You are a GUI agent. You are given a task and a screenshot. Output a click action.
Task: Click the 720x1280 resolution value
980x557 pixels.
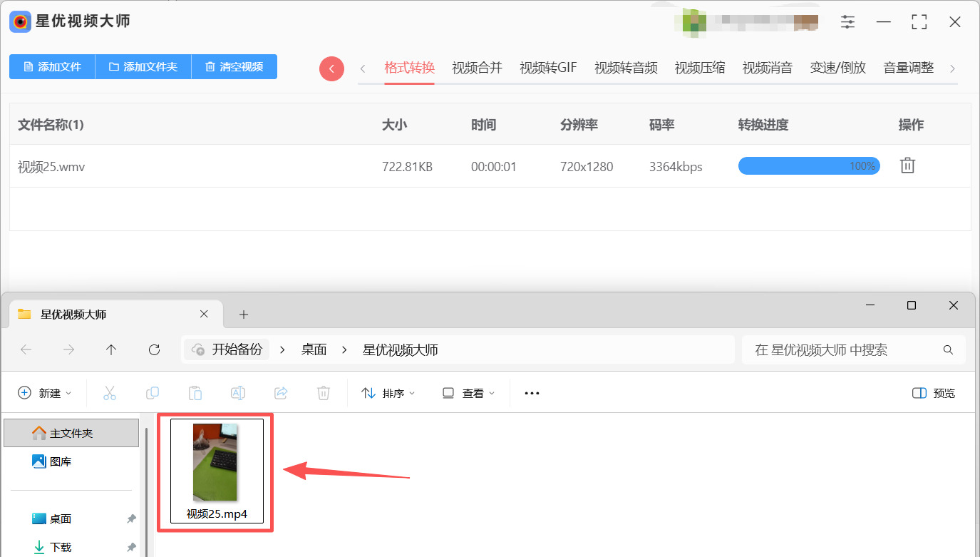[x=587, y=166]
